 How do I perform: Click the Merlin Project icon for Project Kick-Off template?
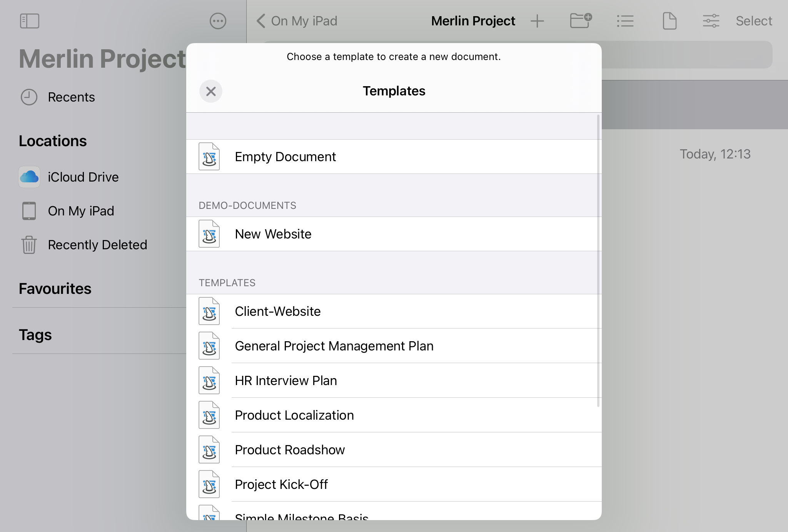pos(209,484)
